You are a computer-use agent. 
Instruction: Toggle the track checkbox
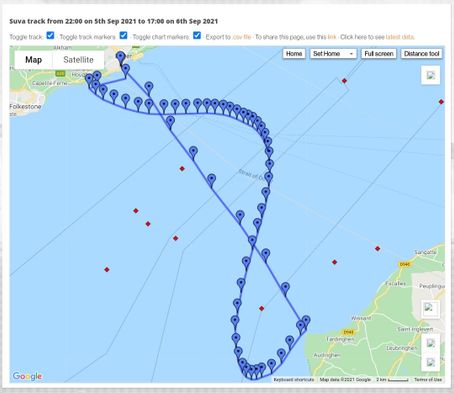[50, 35]
